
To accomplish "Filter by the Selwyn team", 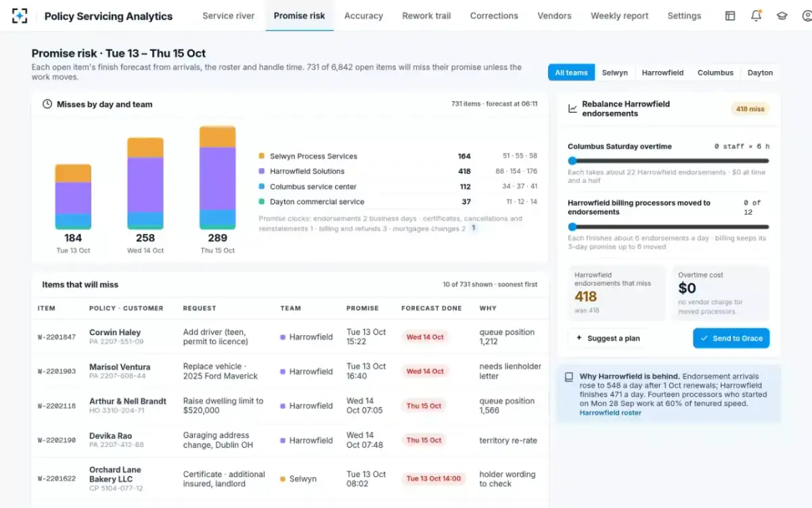I will coord(614,72).
